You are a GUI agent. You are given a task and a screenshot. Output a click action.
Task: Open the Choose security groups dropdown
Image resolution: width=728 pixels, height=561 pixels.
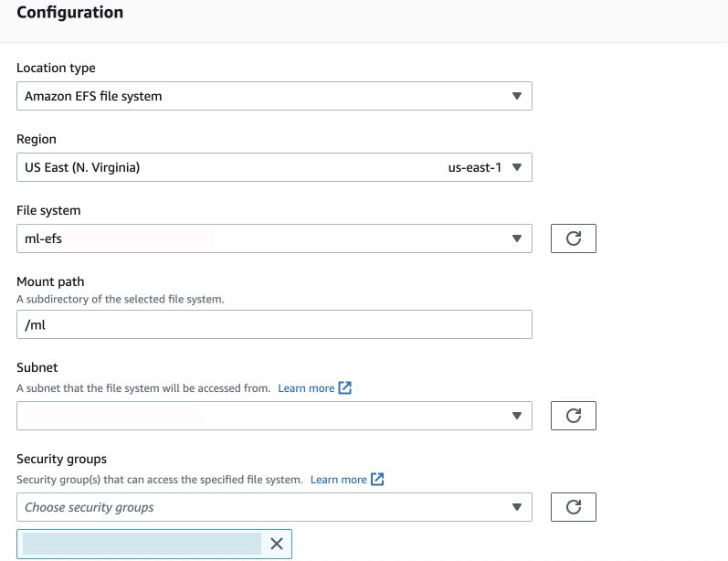pos(274,507)
